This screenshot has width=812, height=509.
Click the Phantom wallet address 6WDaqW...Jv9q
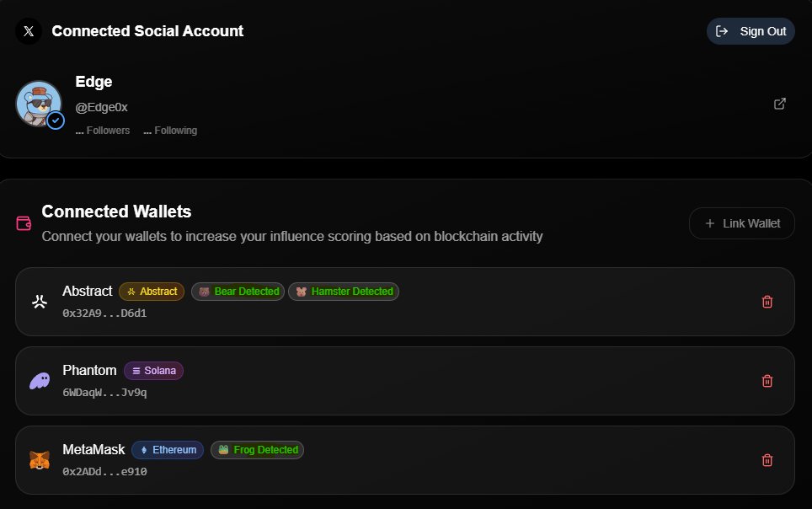click(104, 393)
